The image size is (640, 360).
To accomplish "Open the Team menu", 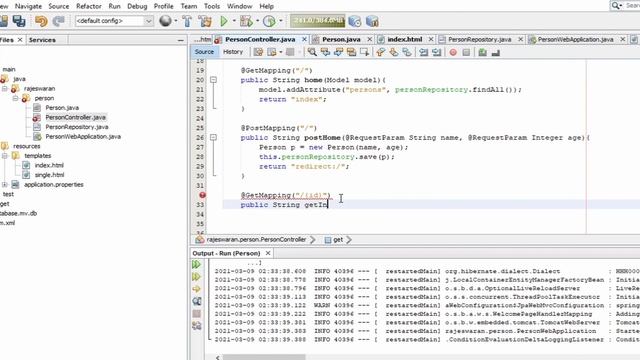I will click(189, 6).
